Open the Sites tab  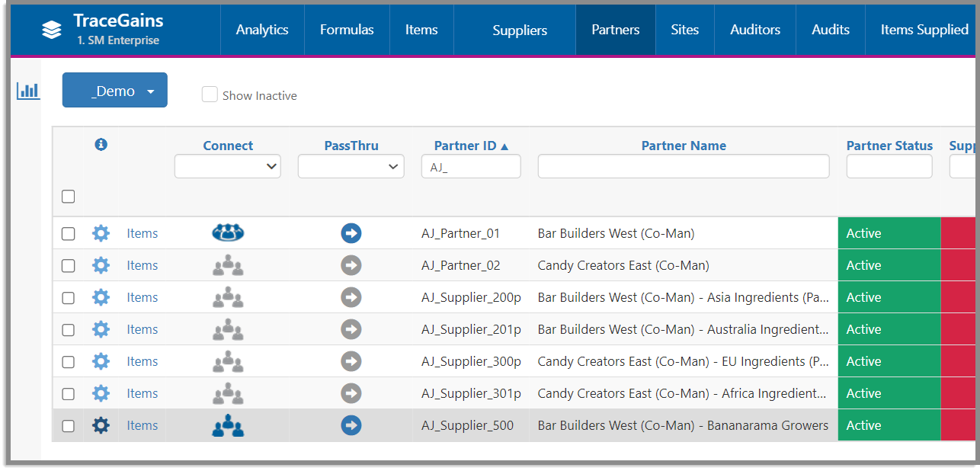(x=685, y=30)
